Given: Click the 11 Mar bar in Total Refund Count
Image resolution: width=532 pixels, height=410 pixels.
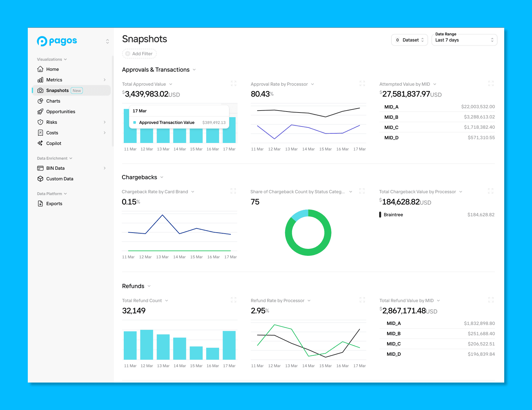Looking at the screenshot, I should tap(130, 345).
